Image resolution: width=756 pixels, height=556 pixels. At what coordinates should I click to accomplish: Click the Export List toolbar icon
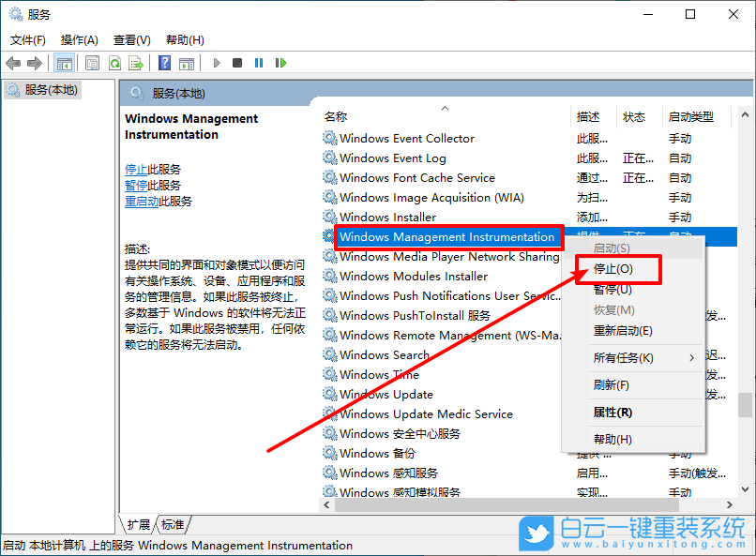(137, 63)
